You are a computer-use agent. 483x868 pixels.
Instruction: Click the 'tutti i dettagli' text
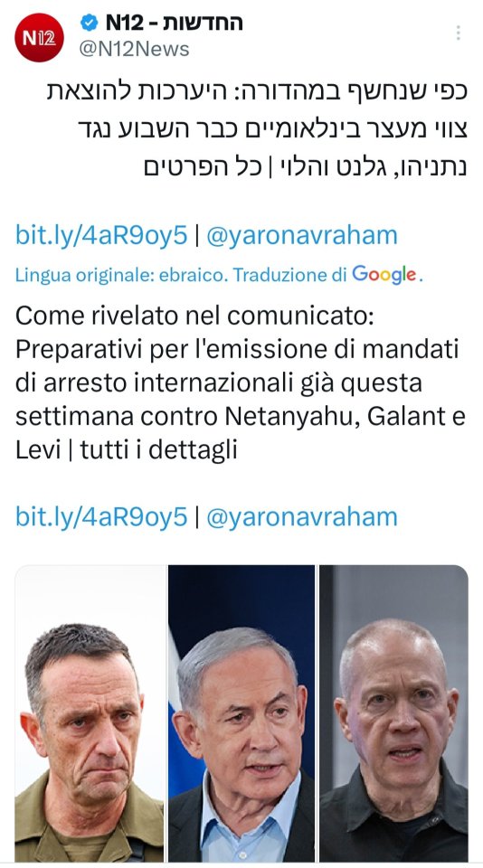point(158,449)
